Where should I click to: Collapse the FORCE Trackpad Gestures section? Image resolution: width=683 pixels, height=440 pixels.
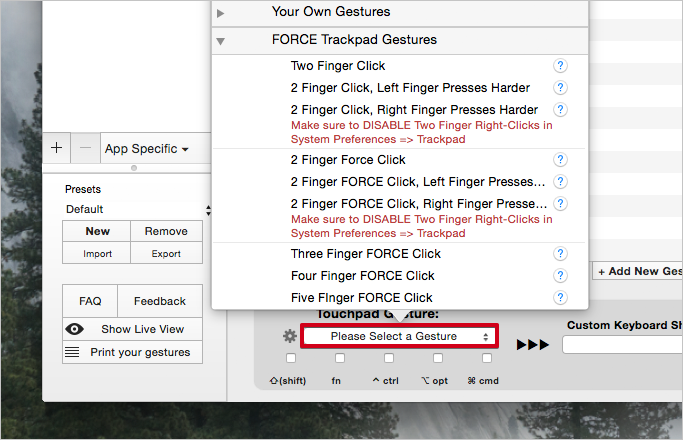pyautogui.click(x=220, y=41)
